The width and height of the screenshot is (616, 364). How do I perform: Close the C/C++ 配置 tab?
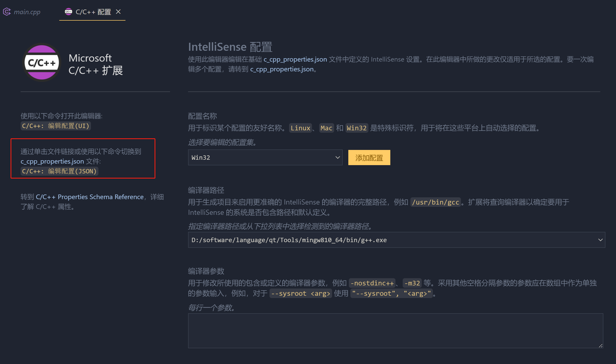pyautogui.click(x=118, y=12)
